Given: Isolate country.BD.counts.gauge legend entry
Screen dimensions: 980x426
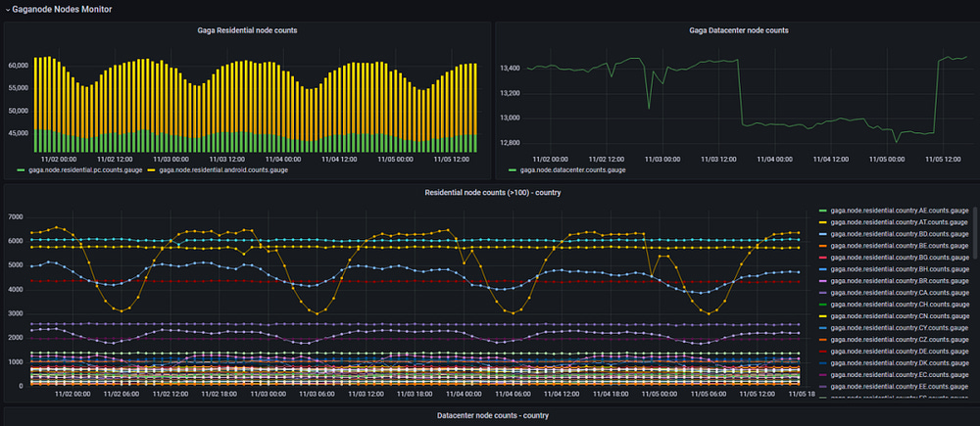Looking at the screenshot, I should 899,234.
